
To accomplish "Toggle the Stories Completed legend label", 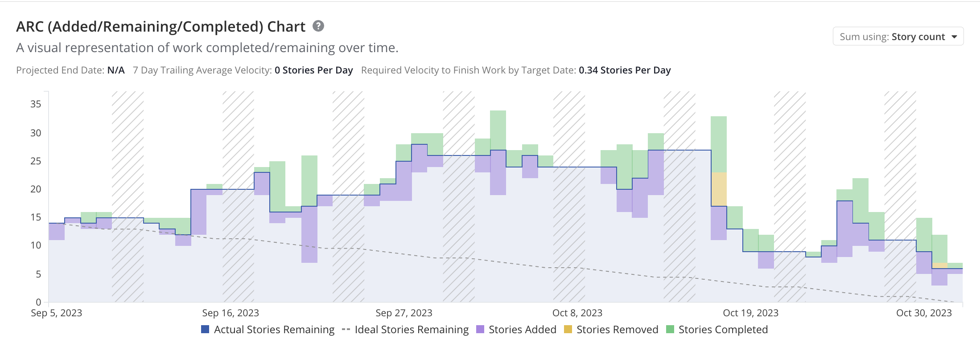I will (723, 330).
